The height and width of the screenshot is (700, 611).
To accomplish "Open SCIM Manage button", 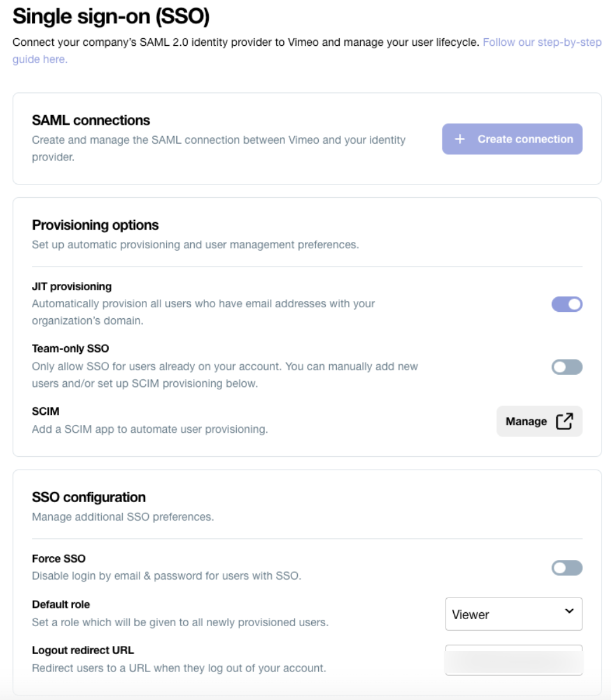I will click(539, 421).
